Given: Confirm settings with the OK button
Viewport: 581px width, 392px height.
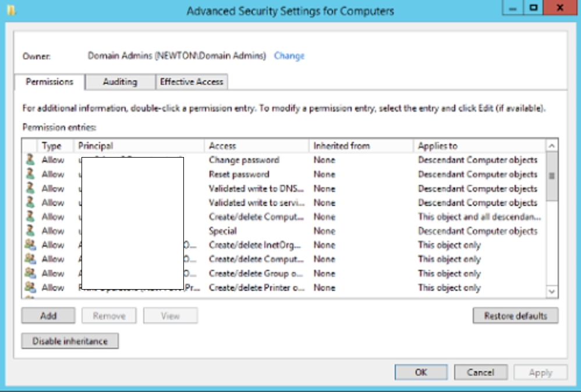Looking at the screenshot, I should (x=421, y=372).
